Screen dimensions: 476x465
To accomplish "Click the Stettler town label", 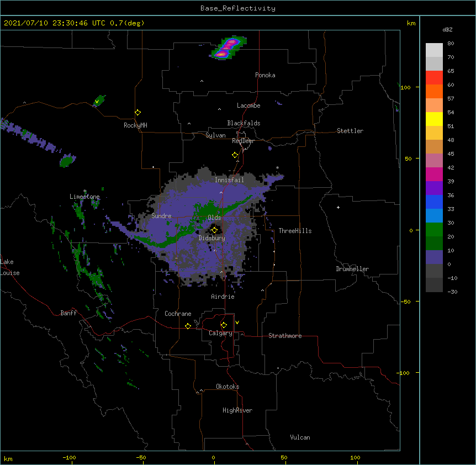I will 350,131.
